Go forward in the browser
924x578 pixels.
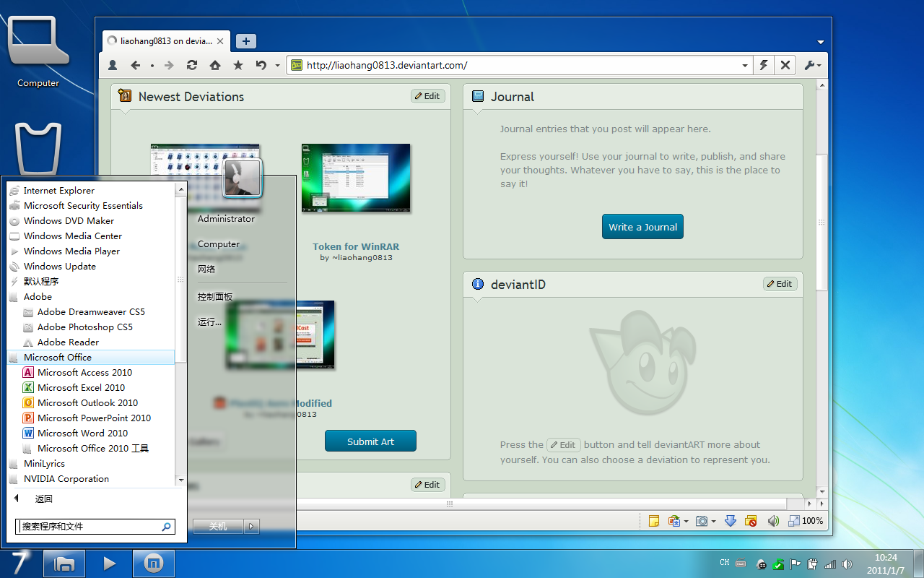coord(169,65)
